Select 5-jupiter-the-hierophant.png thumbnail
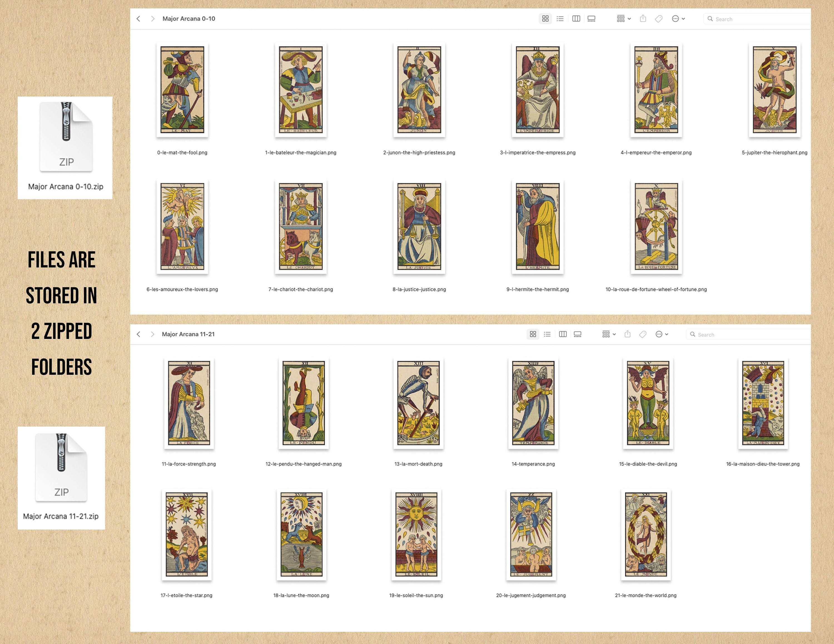Image resolution: width=834 pixels, height=644 pixels. tap(775, 90)
